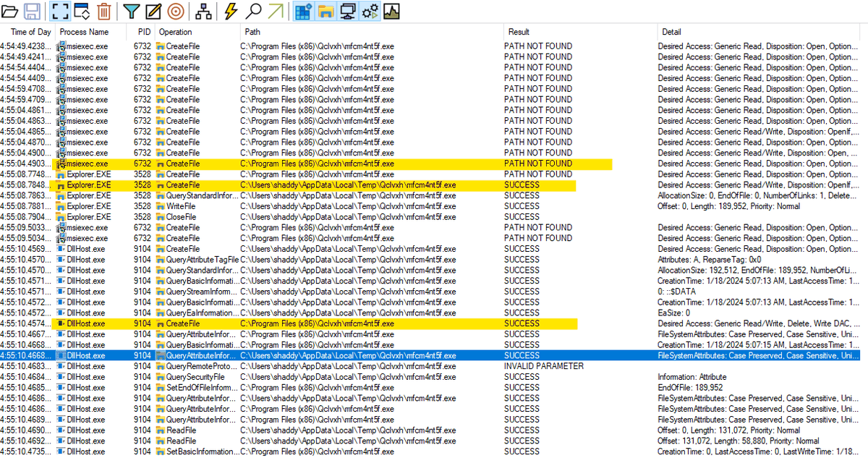Toggle Show Network Activity
Image resolution: width=868 pixels, height=458 pixels.
pyautogui.click(x=348, y=11)
